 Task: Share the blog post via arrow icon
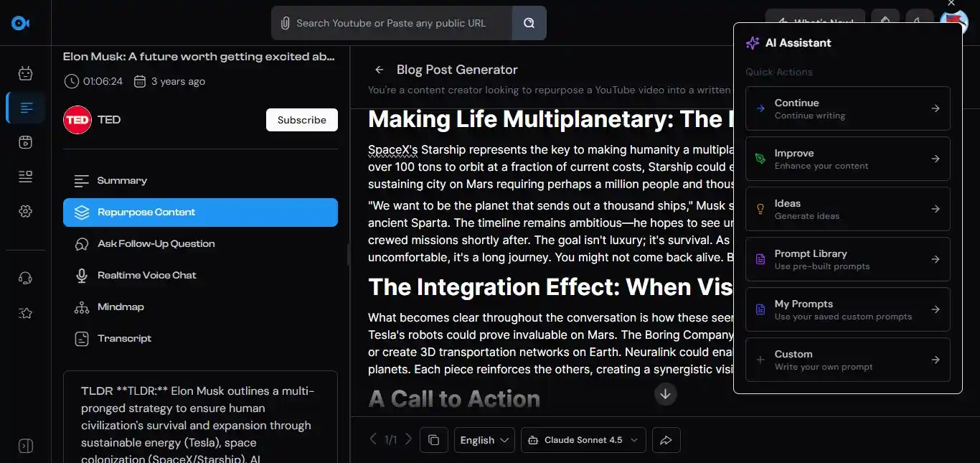tap(666, 440)
